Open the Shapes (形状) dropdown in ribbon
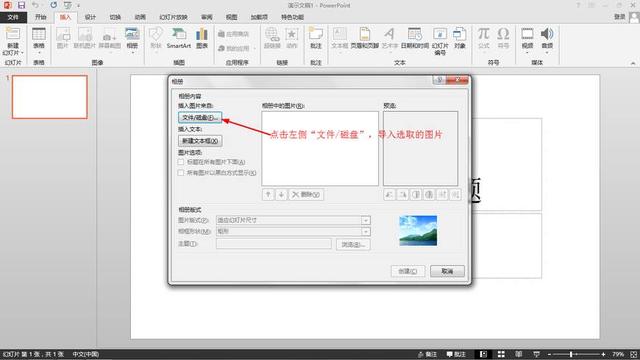The width and height of the screenshot is (640, 360). [156, 49]
